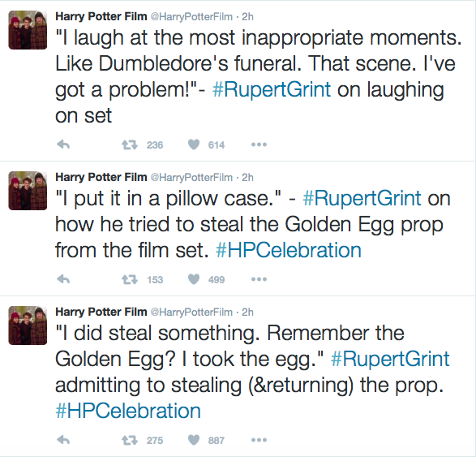The width and height of the screenshot is (476, 457).
Task: Like the tweet with 499 likes
Action: pos(194,279)
